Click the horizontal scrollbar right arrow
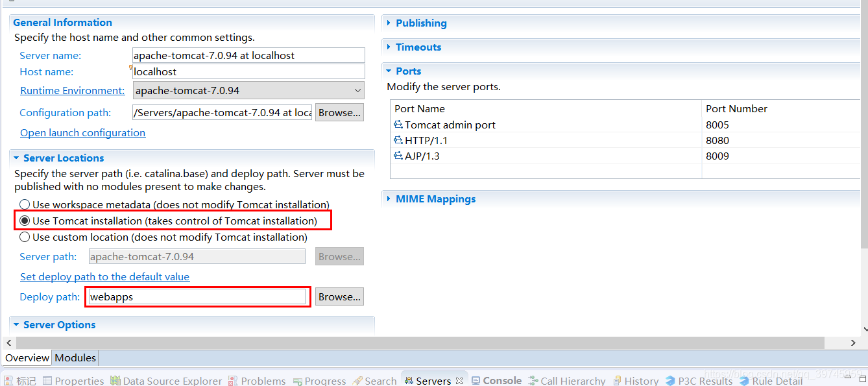Image resolution: width=868 pixels, height=386 pixels. tap(853, 343)
